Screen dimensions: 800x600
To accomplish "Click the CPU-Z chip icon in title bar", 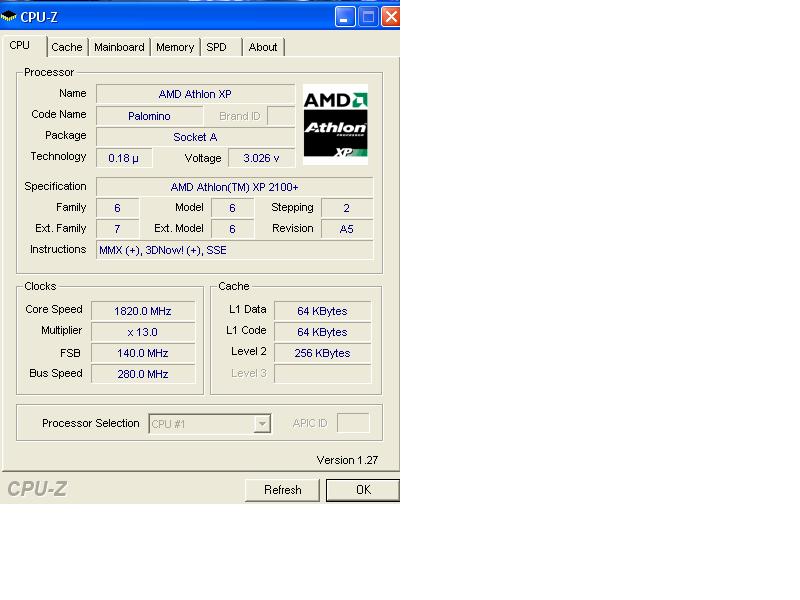I will [x=9, y=16].
